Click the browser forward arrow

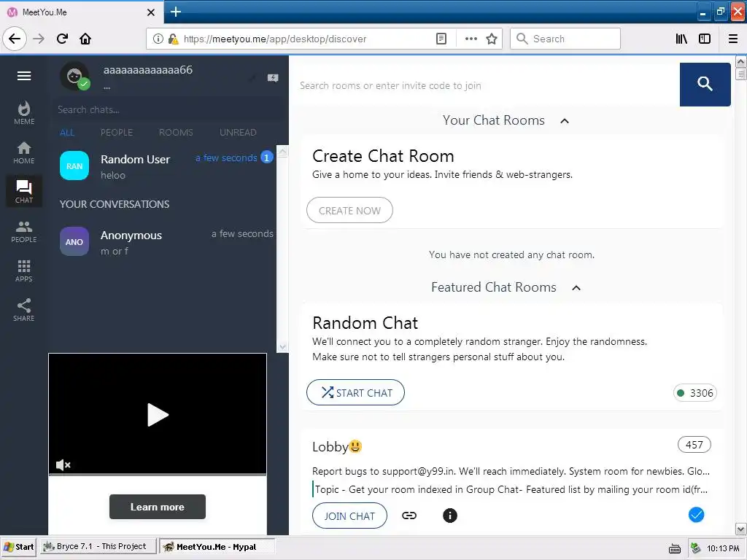[39, 39]
